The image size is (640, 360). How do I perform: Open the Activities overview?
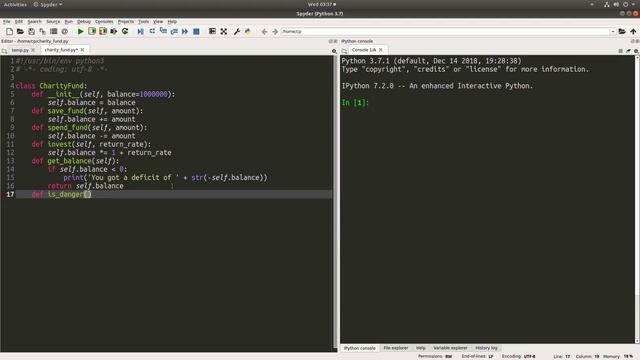(15, 4)
